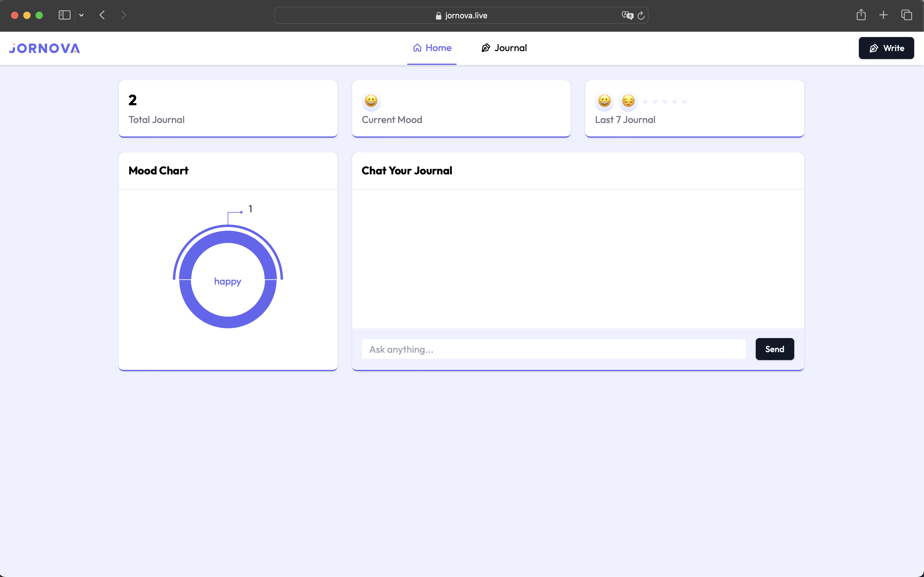Toggle the Safari sidebar icon
The image size is (924, 577).
pos(65,15)
